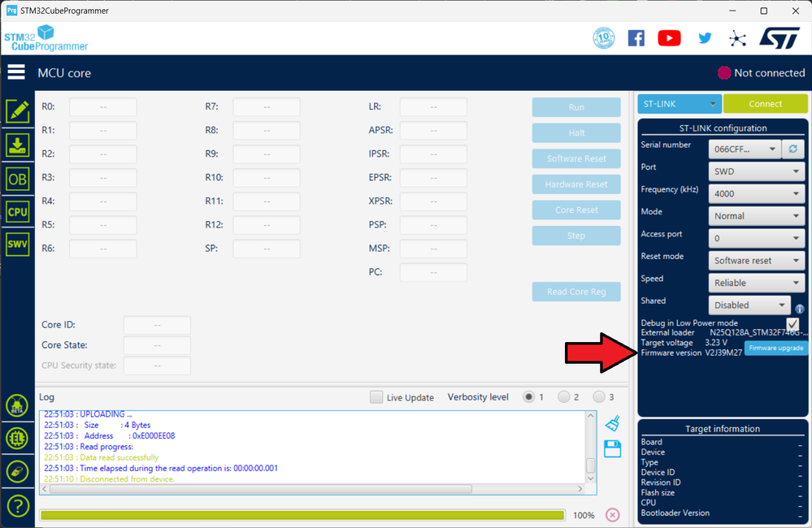Screen dimensions: 812x528
Task: Open the CPU panel in sidebar
Action: click(x=18, y=212)
